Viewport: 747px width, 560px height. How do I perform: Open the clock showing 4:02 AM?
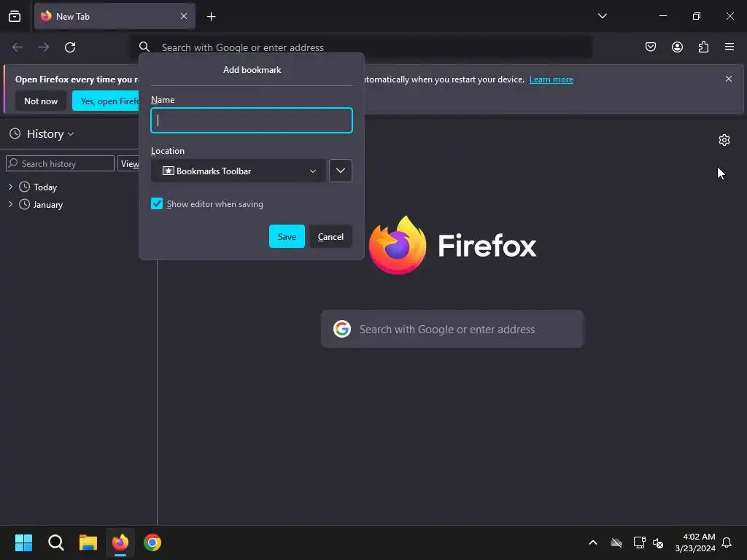(x=695, y=542)
